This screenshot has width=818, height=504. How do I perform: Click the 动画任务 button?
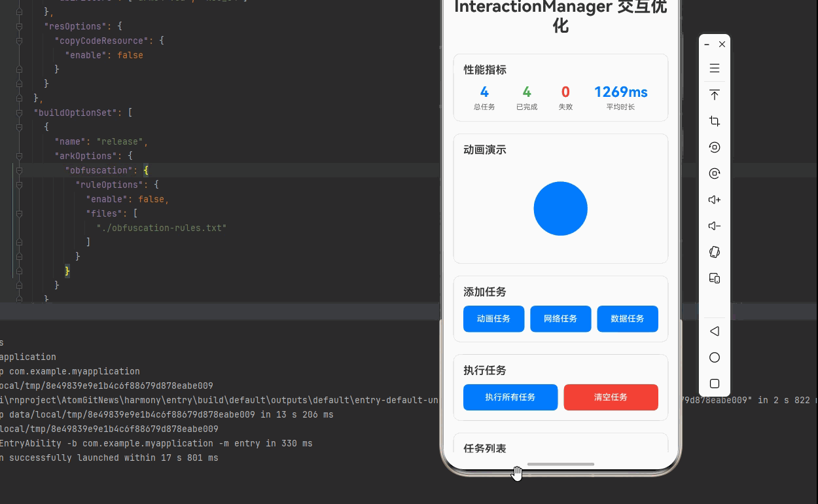coord(493,319)
